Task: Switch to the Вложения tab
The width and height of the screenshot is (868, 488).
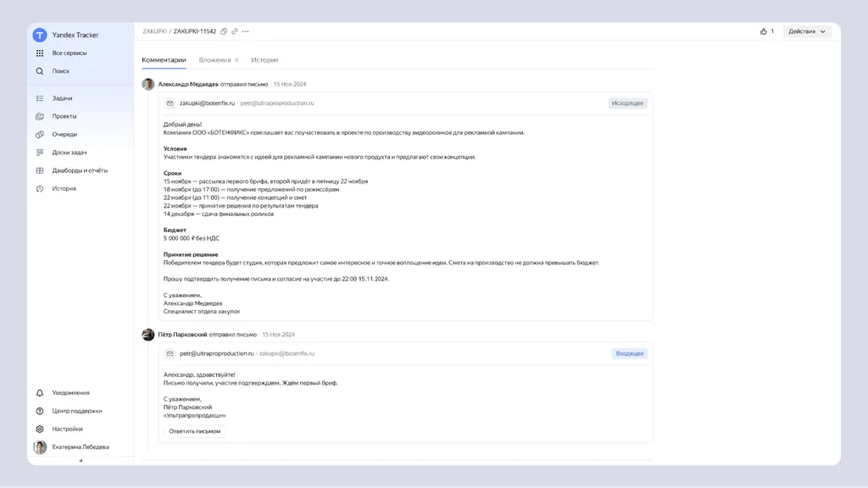Action: 218,60
